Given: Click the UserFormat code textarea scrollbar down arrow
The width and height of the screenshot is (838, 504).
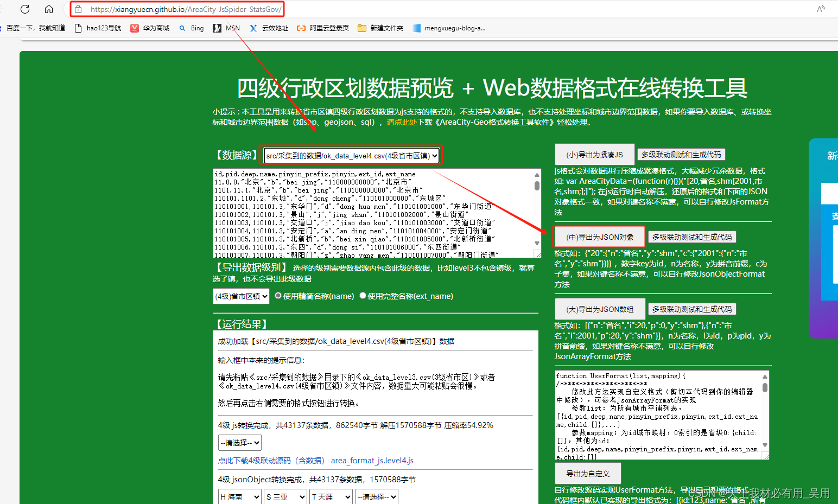Looking at the screenshot, I should [765, 445].
